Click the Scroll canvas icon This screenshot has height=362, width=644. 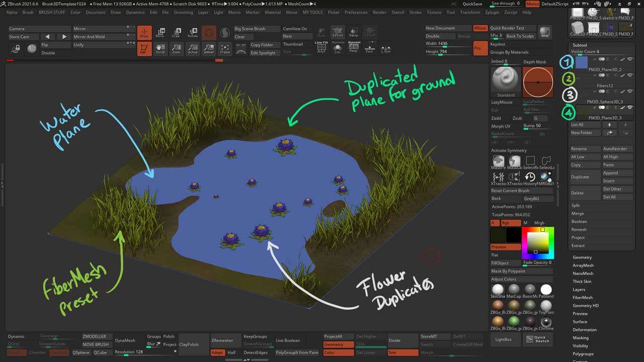pyautogui.click(x=160, y=49)
